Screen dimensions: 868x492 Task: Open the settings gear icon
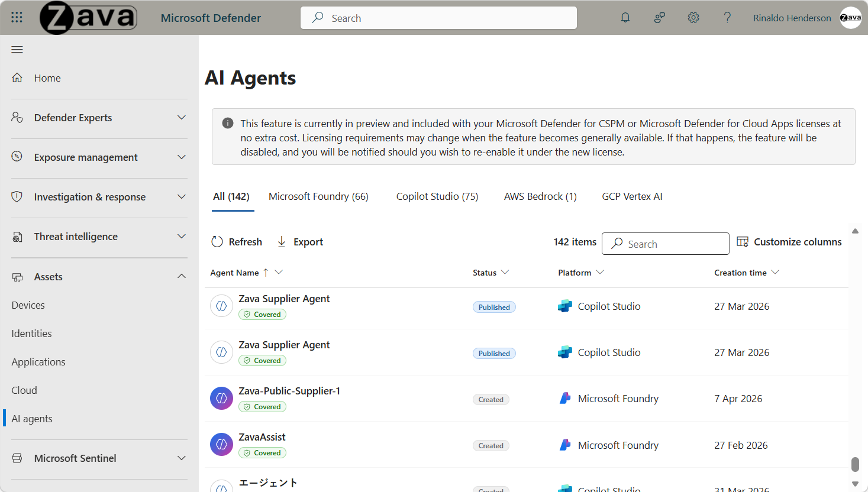click(x=693, y=18)
